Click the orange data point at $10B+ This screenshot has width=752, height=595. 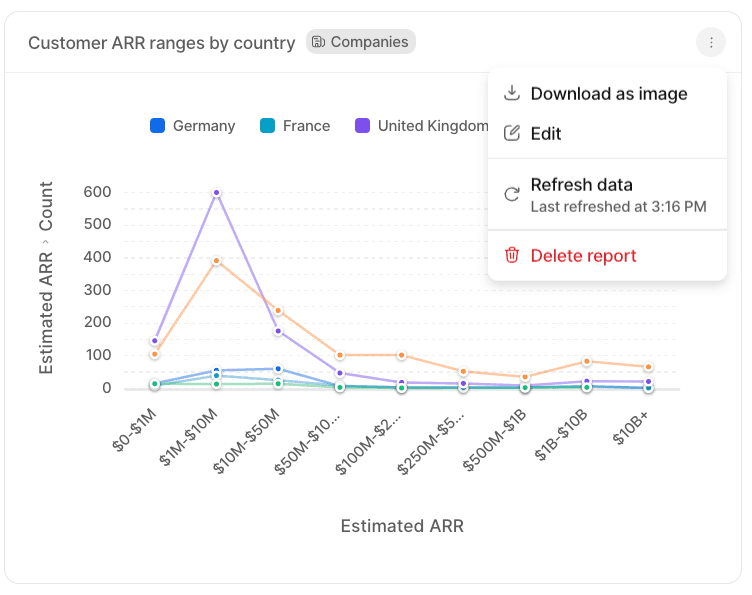648,367
